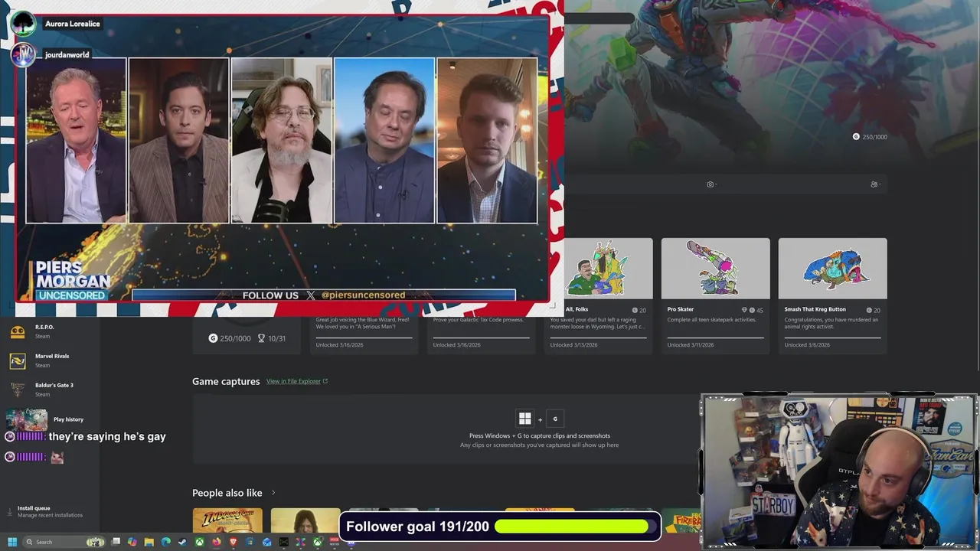980x551 pixels.
Task: Click the 'Game captures' heading
Action: (x=226, y=381)
